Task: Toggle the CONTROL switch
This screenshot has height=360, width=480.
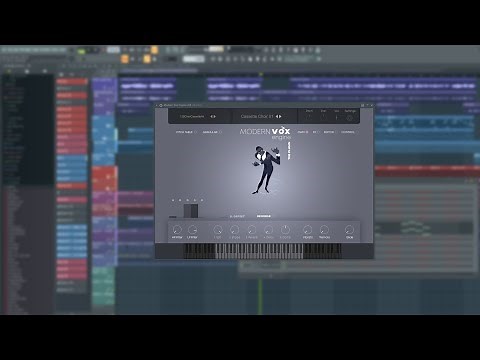Action: pyautogui.click(x=356, y=132)
